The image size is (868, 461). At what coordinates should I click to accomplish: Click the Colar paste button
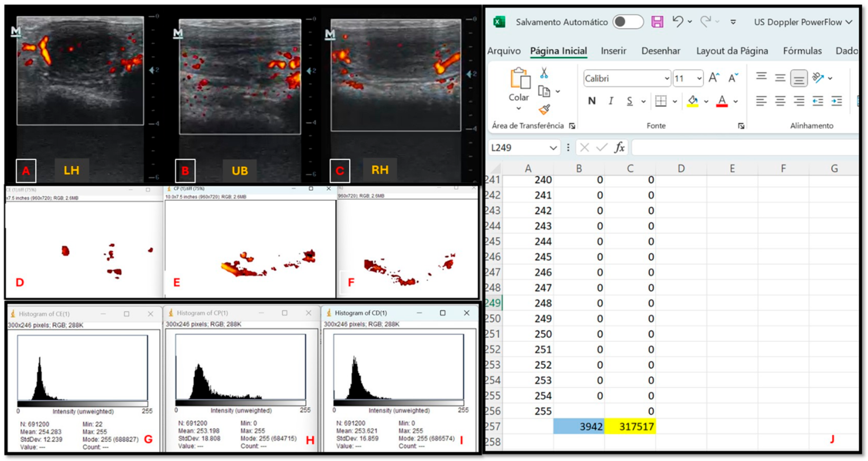(x=519, y=84)
